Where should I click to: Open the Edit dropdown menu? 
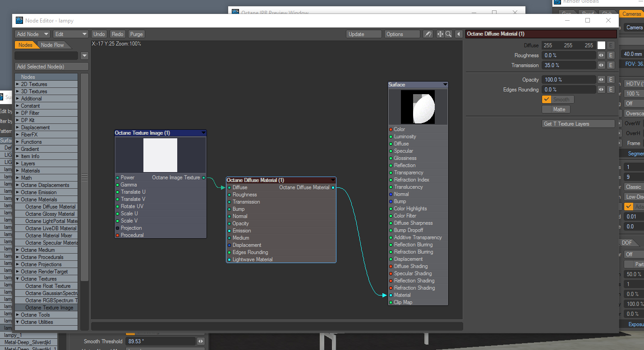71,34
